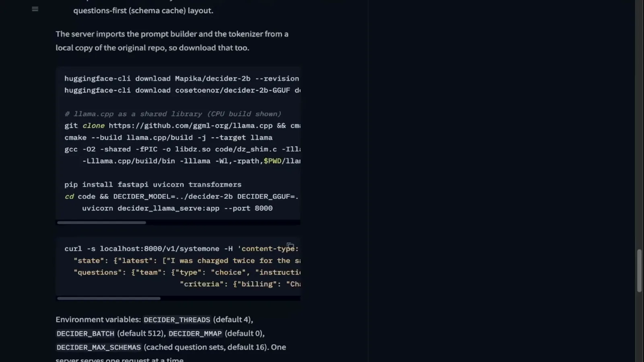644x362 pixels.
Task: Click 'questions-first (schema cache) layout.' text
Action: 143,10
